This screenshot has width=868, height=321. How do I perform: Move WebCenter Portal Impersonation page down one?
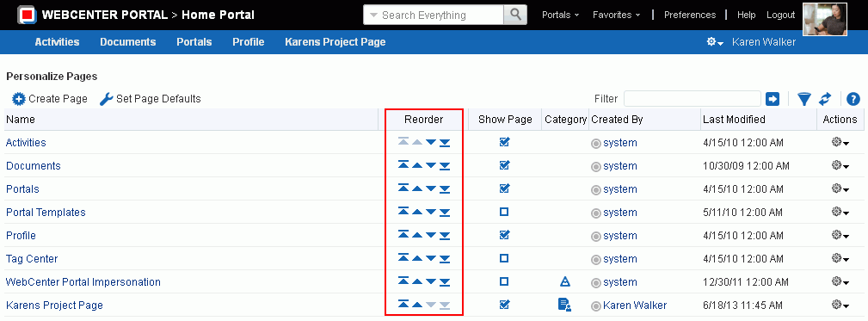pyautogui.click(x=431, y=282)
